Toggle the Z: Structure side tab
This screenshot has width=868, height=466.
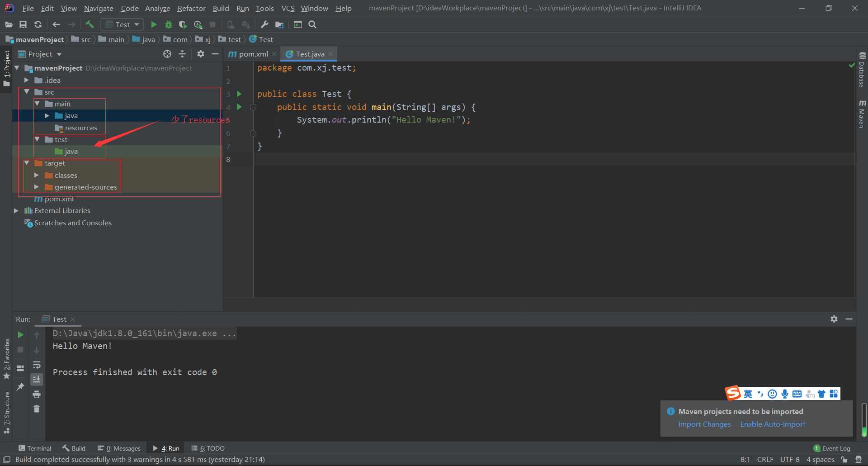[x=6, y=412]
